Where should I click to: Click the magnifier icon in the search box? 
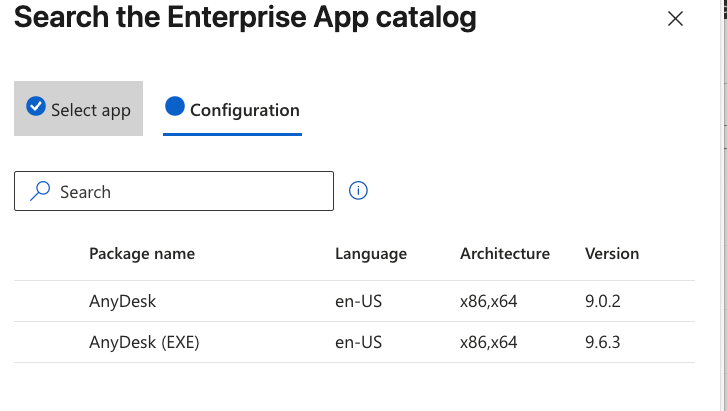click(x=40, y=191)
